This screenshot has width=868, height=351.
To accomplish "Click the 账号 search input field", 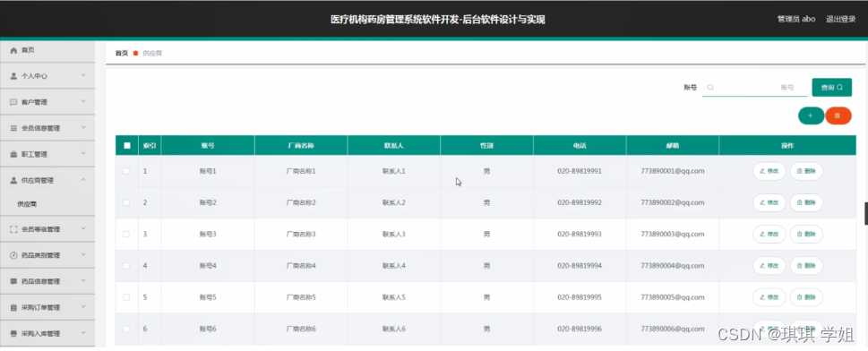I will click(754, 88).
